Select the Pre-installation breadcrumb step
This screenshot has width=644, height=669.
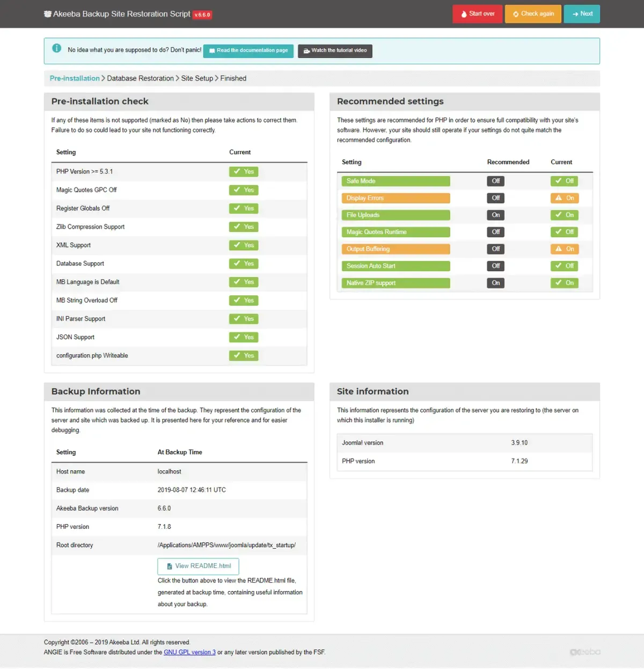point(75,78)
